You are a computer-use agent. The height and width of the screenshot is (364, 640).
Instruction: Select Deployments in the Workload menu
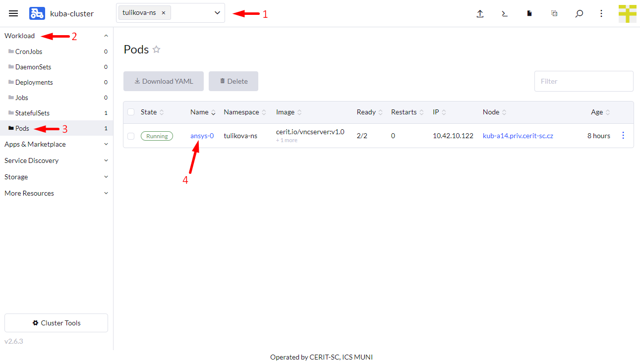coord(34,82)
